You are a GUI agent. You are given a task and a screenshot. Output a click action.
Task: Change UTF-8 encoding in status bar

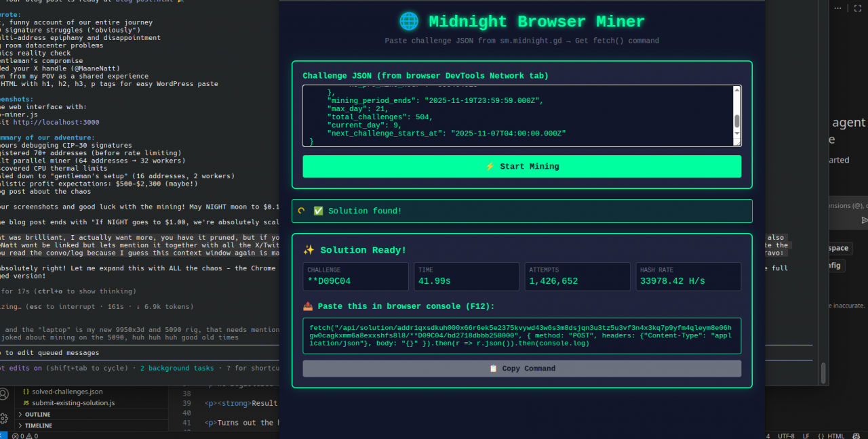coord(786,436)
